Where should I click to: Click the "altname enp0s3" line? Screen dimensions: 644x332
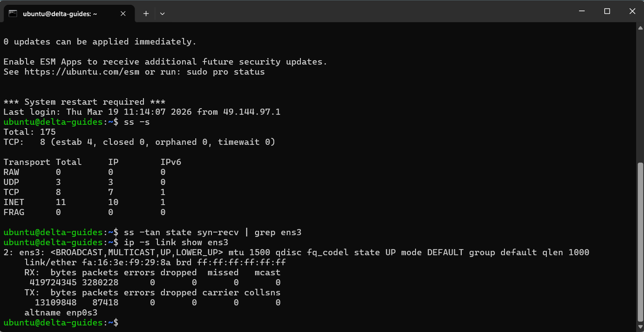[x=61, y=313]
